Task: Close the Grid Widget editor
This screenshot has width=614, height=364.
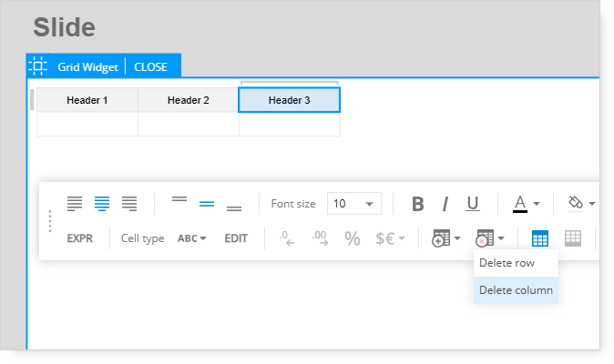Action: [150, 66]
